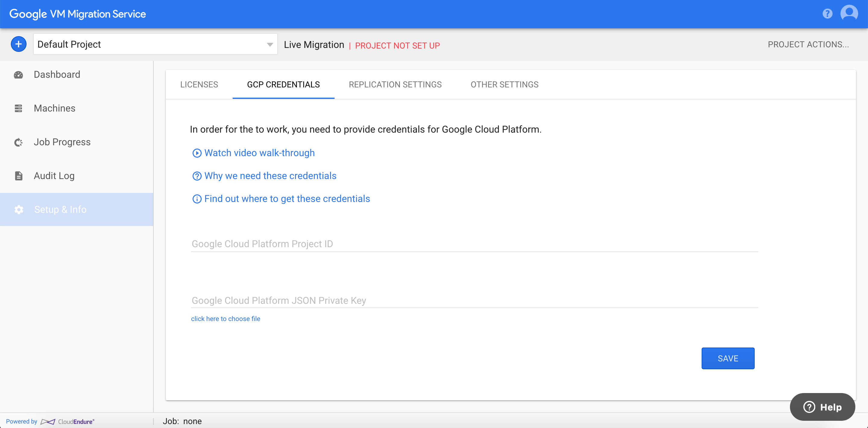This screenshot has height=428, width=868.
Task: Go to Dashboard in the sidebar
Action: pos(77,75)
